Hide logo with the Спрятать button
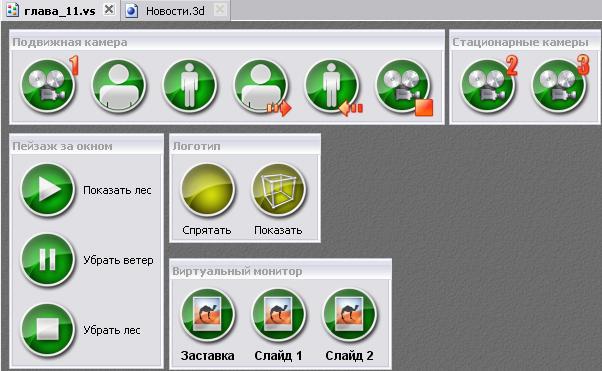This screenshot has height=371, width=602. (207, 190)
